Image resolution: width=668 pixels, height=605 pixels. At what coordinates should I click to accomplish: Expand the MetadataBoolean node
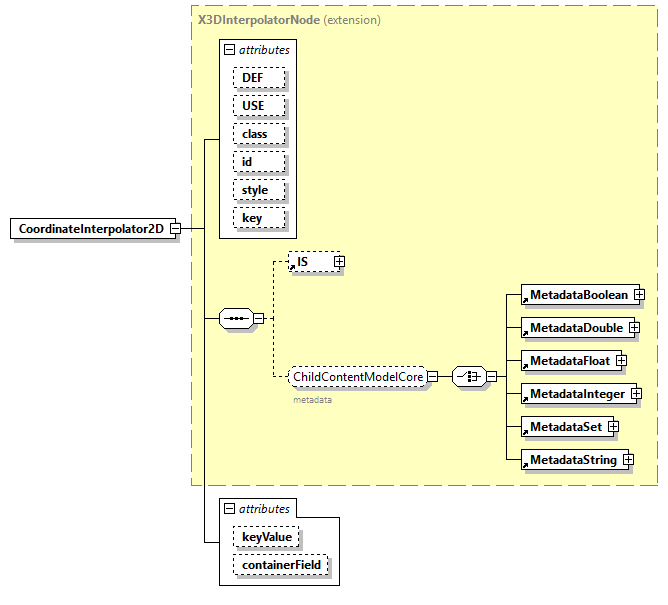(639, 295)
